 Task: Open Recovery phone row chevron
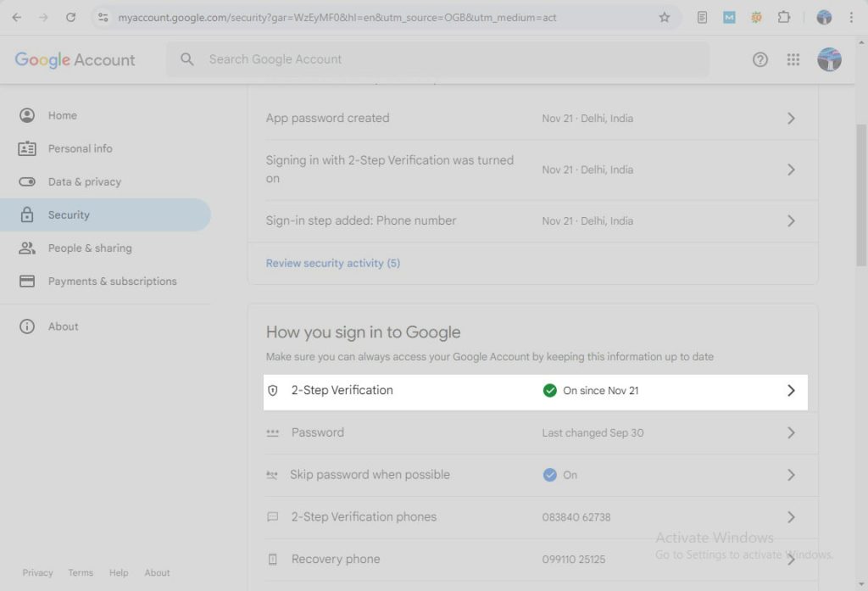click(x=791, y=559)
